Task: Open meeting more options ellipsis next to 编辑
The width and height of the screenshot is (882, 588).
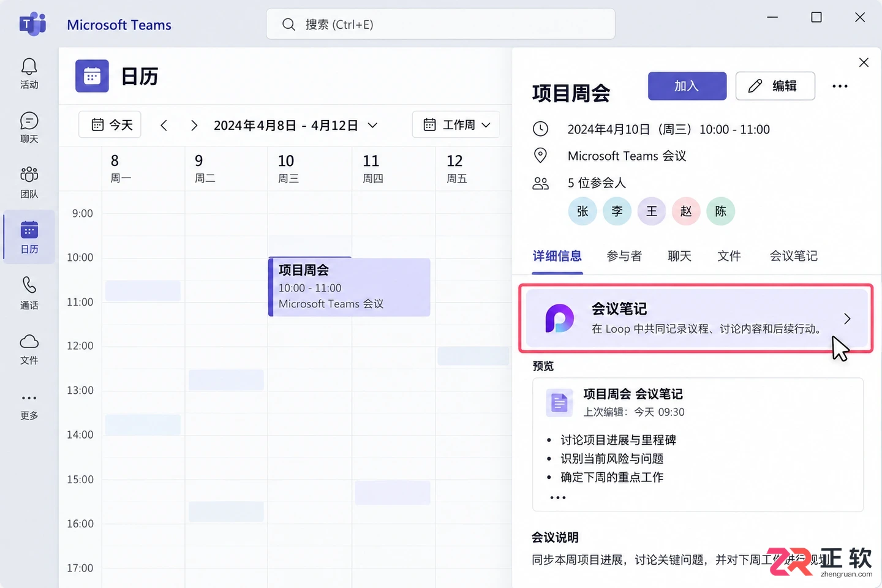Action: click(x=840, y=86)
